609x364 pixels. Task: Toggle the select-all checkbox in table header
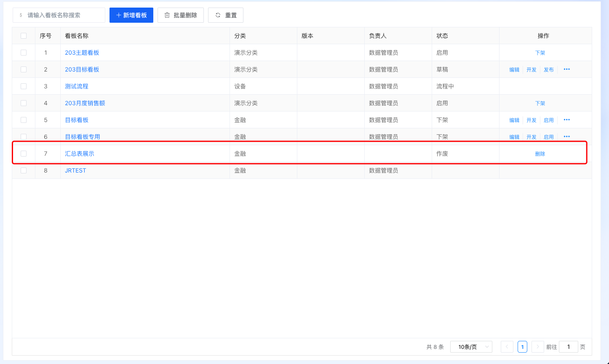click(x=24, y=36)
